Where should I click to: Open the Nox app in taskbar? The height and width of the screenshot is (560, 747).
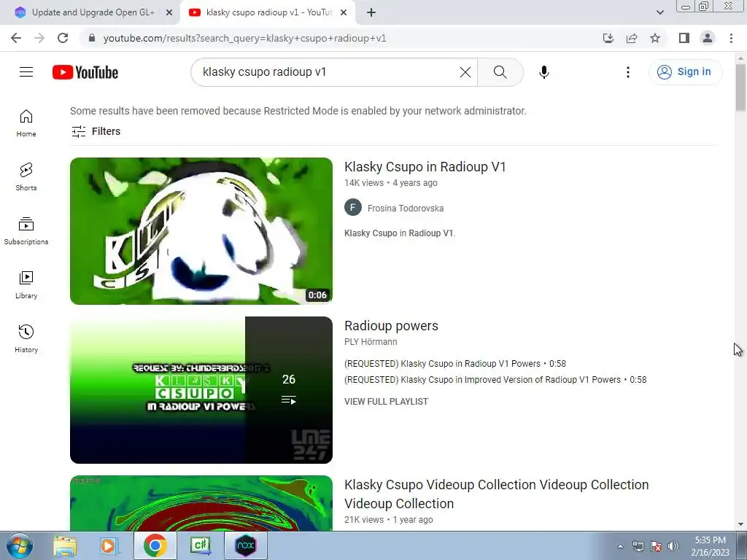[246, 545]
